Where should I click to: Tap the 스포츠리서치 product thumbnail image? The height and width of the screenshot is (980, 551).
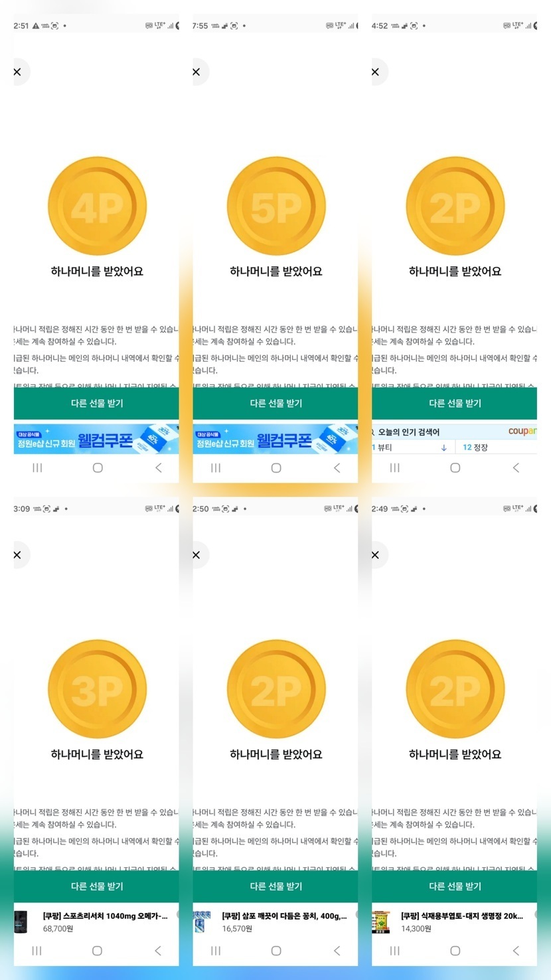point(23,922)
